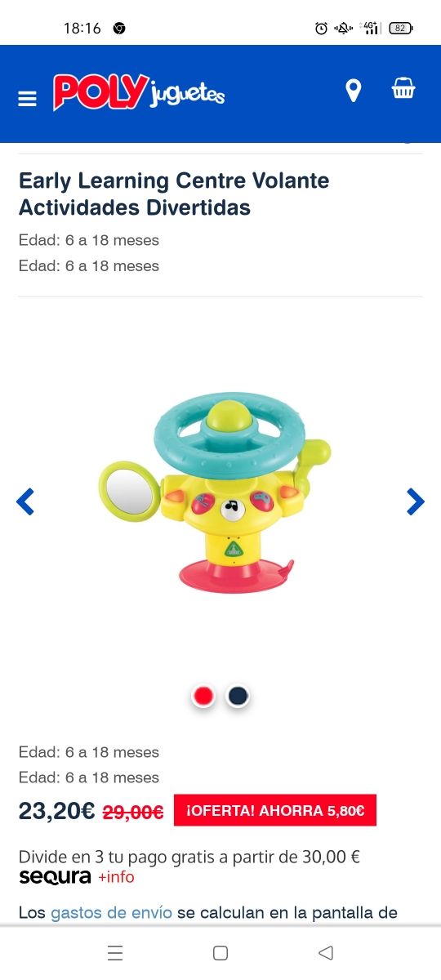Tap the steering wheel toy image
441x980 pixels.
point(216,492)
